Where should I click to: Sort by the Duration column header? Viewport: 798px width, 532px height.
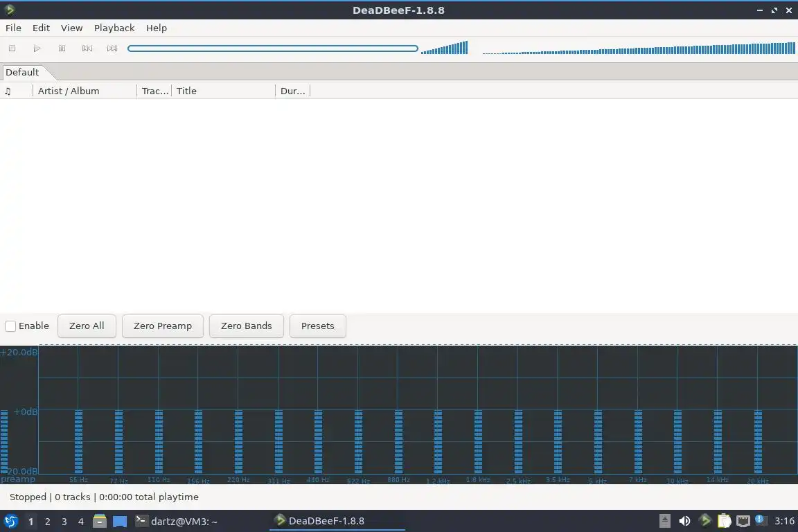pos(292,91)
